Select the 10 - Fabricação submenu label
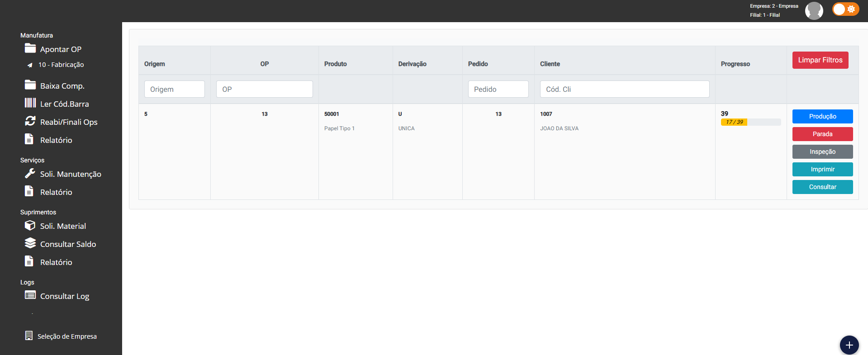This screenshot has height=355, width=868. click(61, 65)
